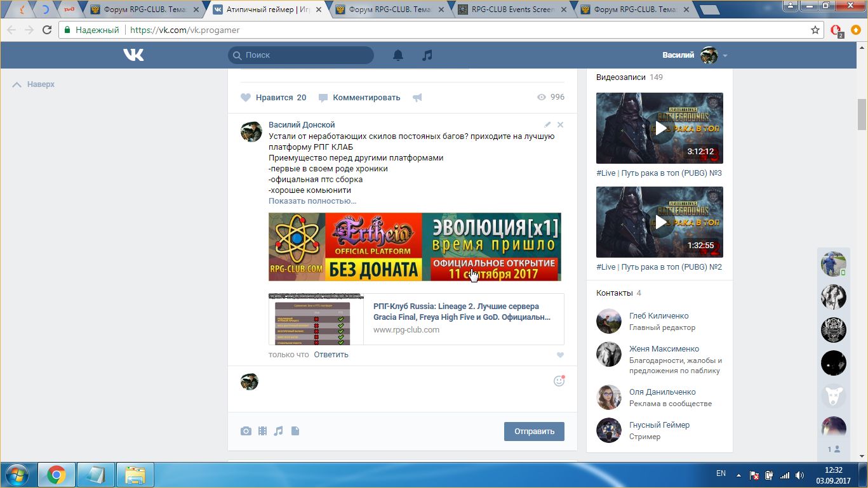The width and height of the screenshot is (868, 488).
Task: Click the page vertical scrollbar thumb
Action: [x=862, y=114]
